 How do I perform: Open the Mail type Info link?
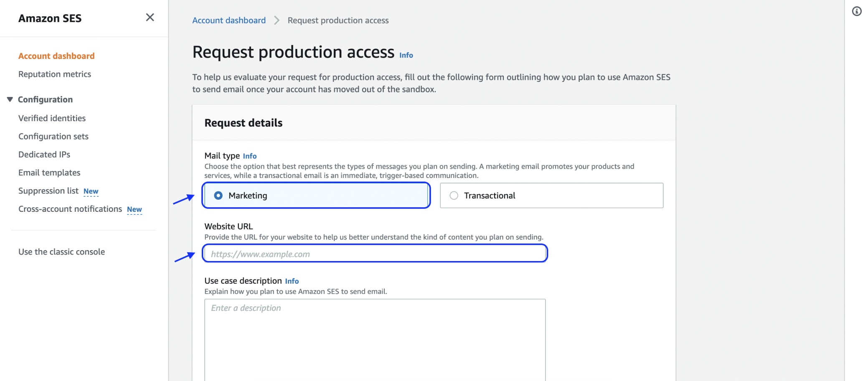249,156
